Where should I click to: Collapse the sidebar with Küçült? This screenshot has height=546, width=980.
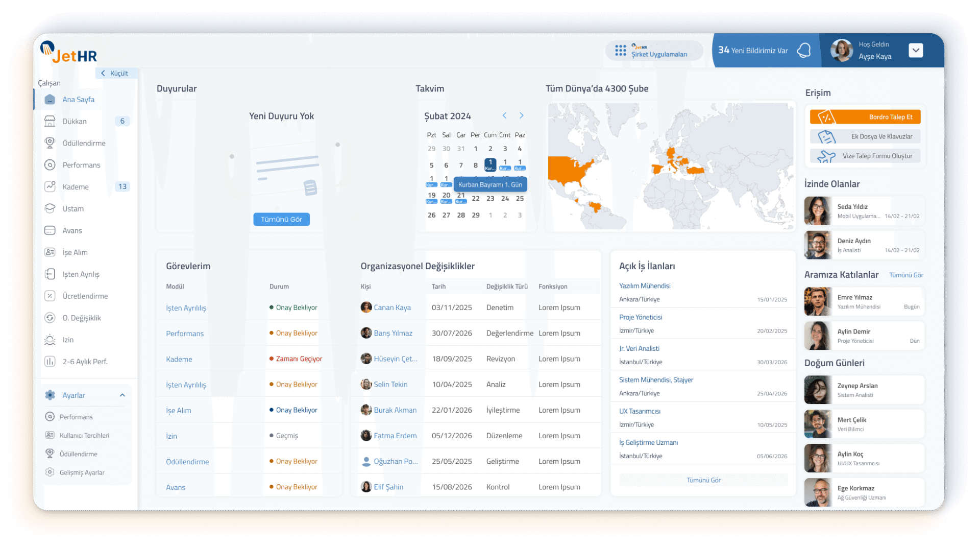115,73
